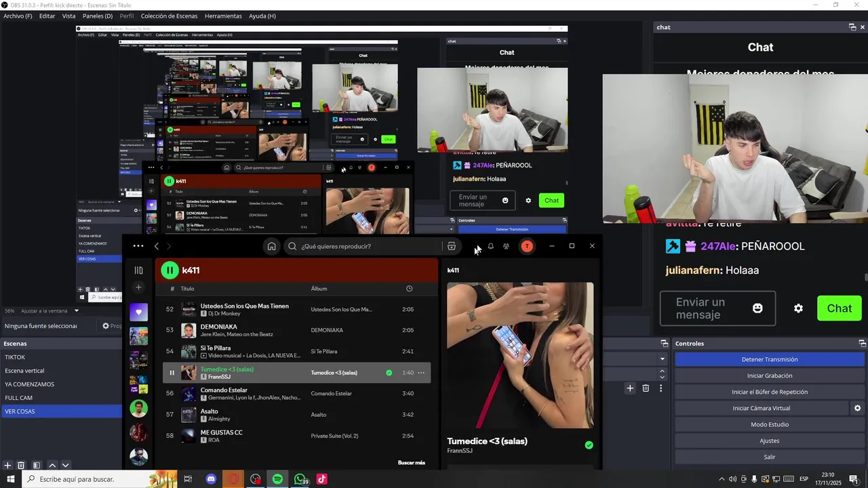This screenshot has width=868, height=488.
Task: Open Spotify Friend Activity icon
Action: tap(506, 246)
